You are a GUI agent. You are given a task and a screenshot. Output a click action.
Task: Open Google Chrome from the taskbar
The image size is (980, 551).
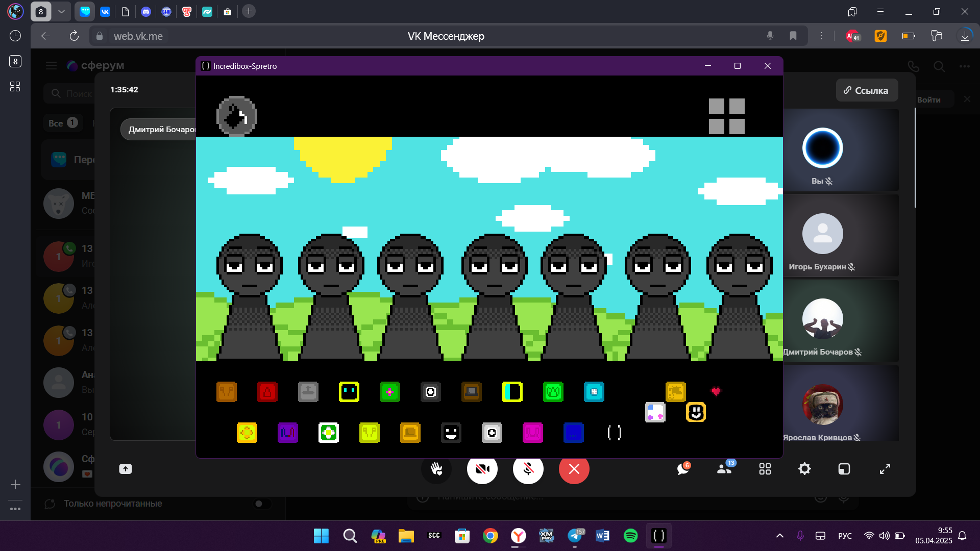[x=491, y=536]
